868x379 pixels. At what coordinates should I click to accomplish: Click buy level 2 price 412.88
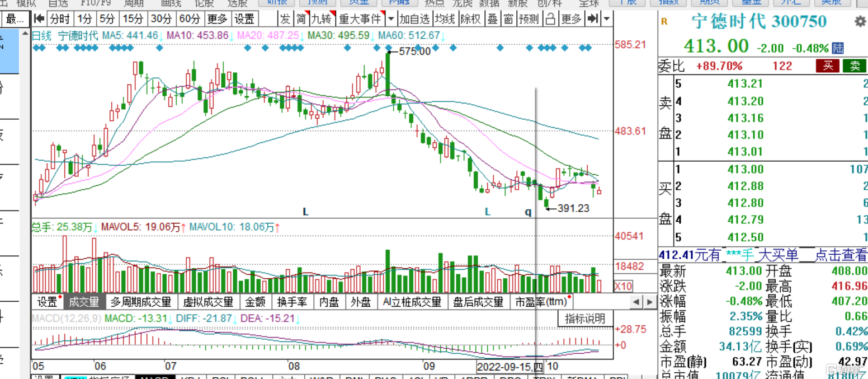(x=746, y=186)
